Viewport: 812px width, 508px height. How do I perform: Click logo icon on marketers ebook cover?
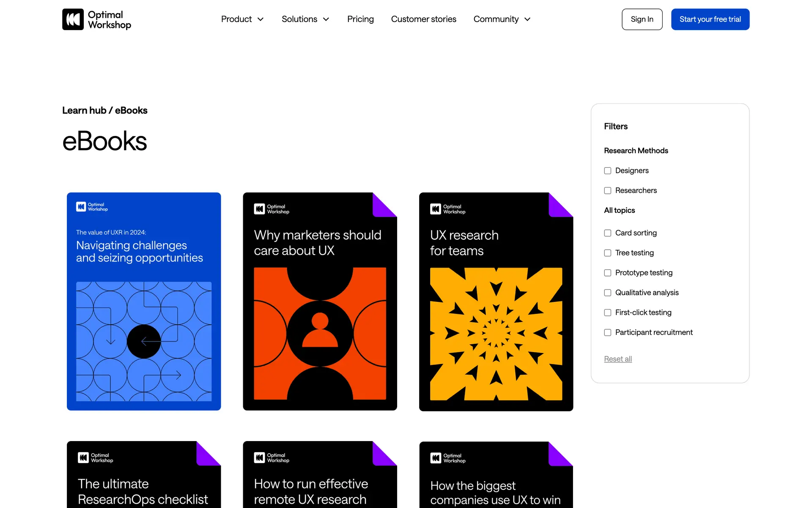259,209
